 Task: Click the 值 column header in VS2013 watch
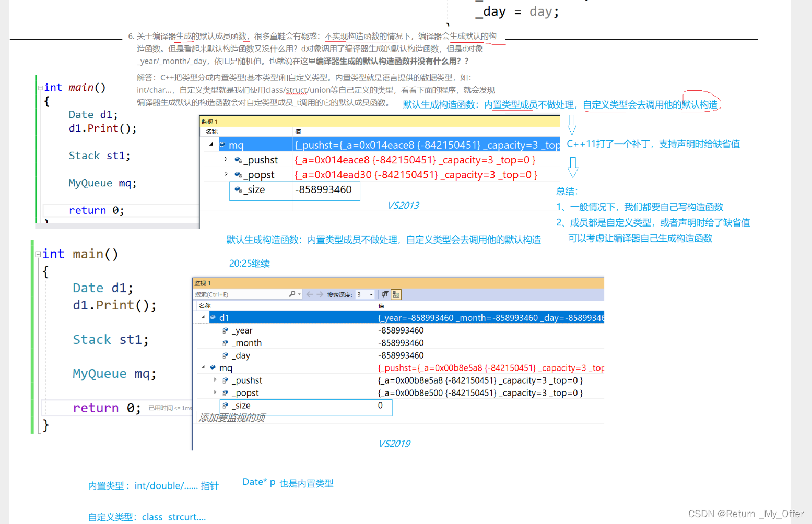coord(426,132)
